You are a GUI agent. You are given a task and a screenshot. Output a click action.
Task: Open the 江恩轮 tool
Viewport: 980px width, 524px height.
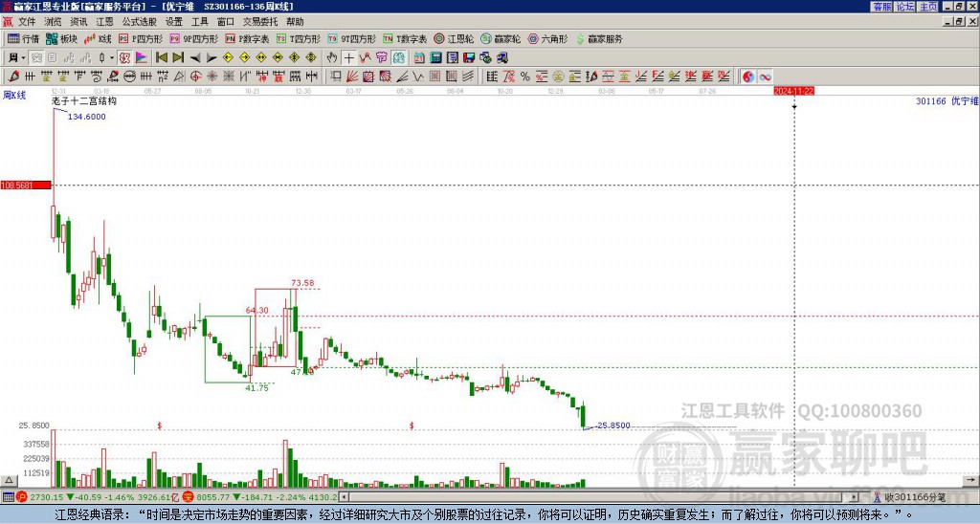455,38
